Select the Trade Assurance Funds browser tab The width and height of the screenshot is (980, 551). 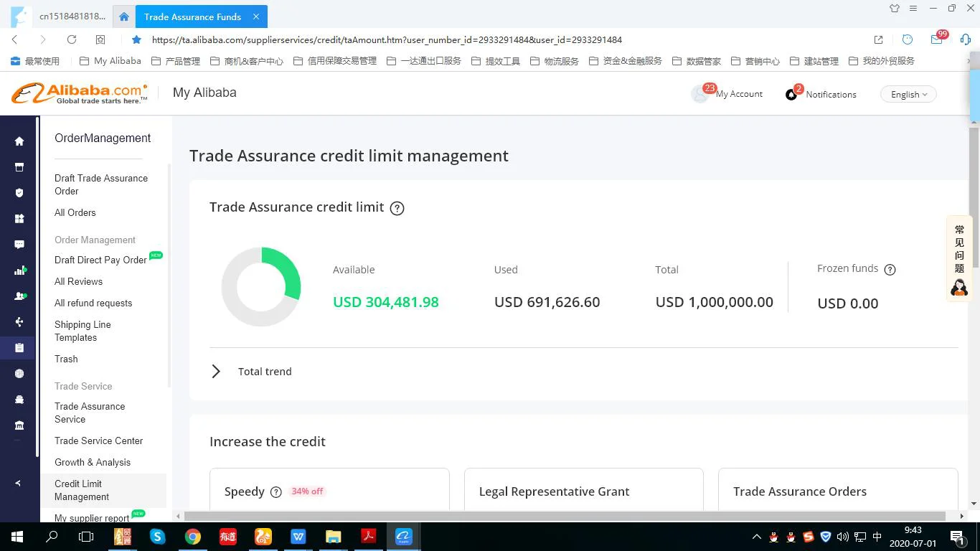(192, 17)
